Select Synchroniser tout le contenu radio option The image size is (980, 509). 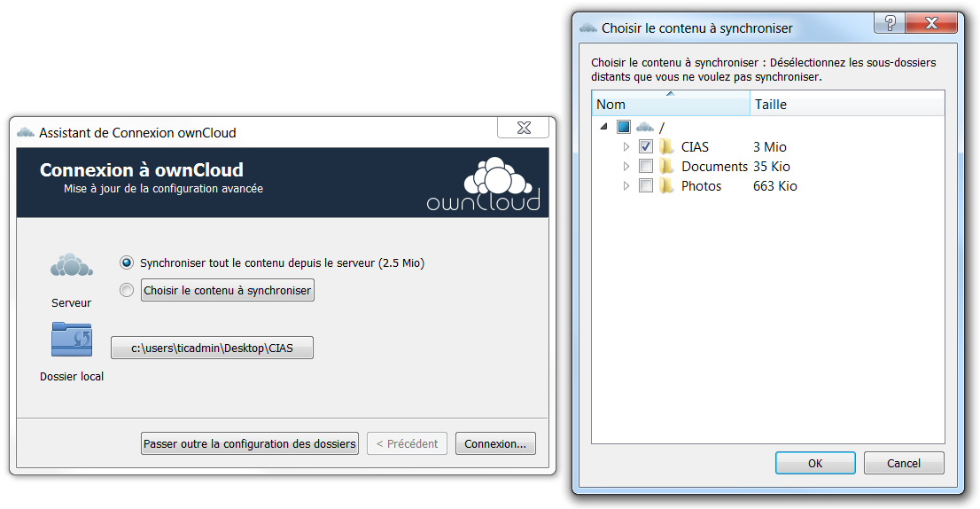point(127,263)
